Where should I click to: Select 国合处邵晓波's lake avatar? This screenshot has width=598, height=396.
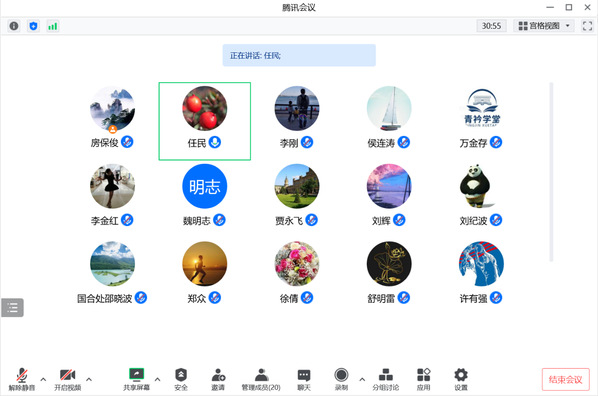pos(112,264)
